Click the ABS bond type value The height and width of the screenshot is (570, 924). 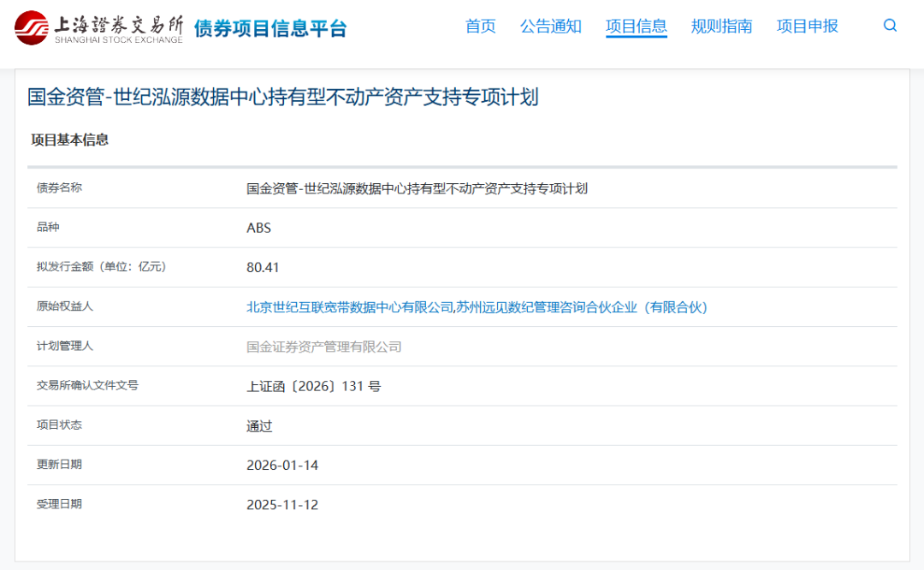(259, 228)
